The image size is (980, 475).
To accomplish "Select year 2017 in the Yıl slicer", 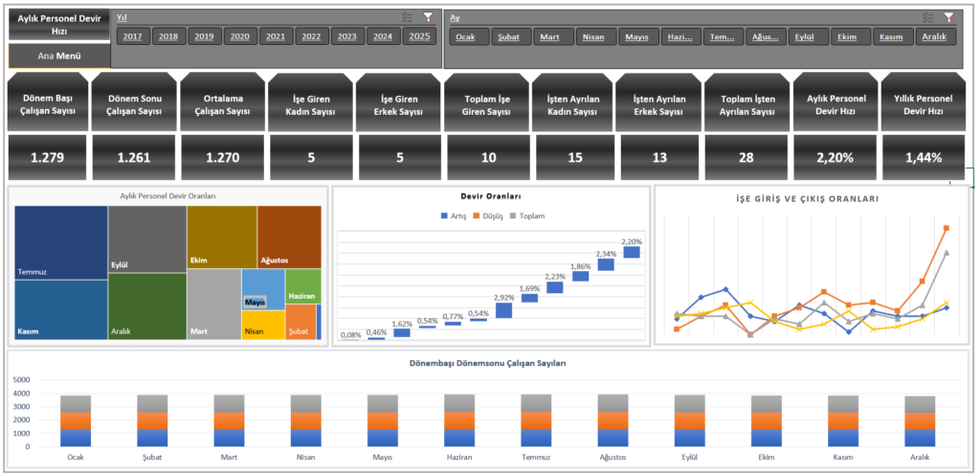I will tap(132, 36).
